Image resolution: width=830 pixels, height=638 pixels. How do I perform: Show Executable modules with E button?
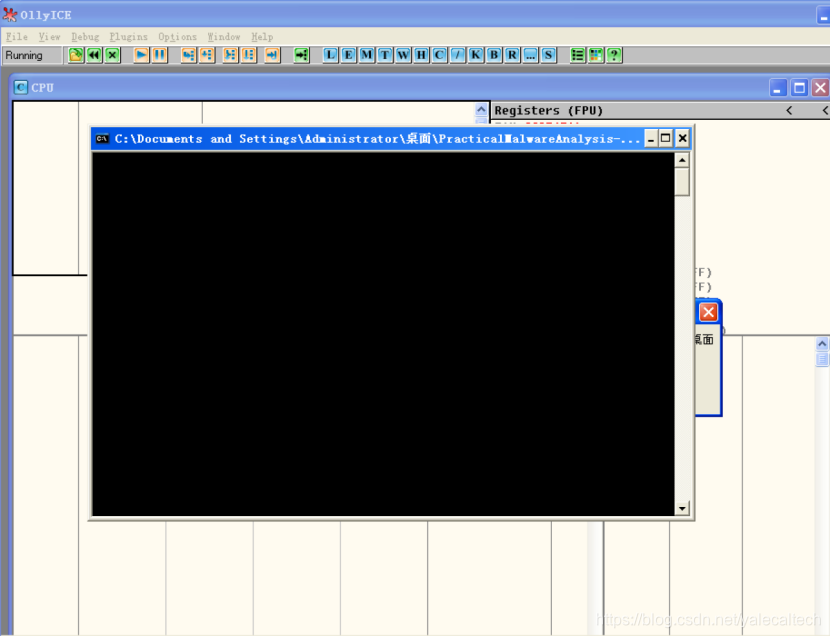pos(348,55)
